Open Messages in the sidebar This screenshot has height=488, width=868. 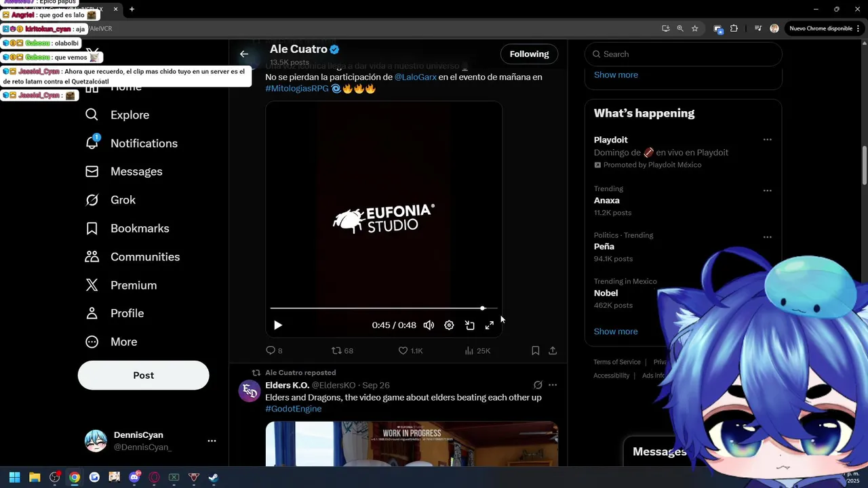point(123,172)
